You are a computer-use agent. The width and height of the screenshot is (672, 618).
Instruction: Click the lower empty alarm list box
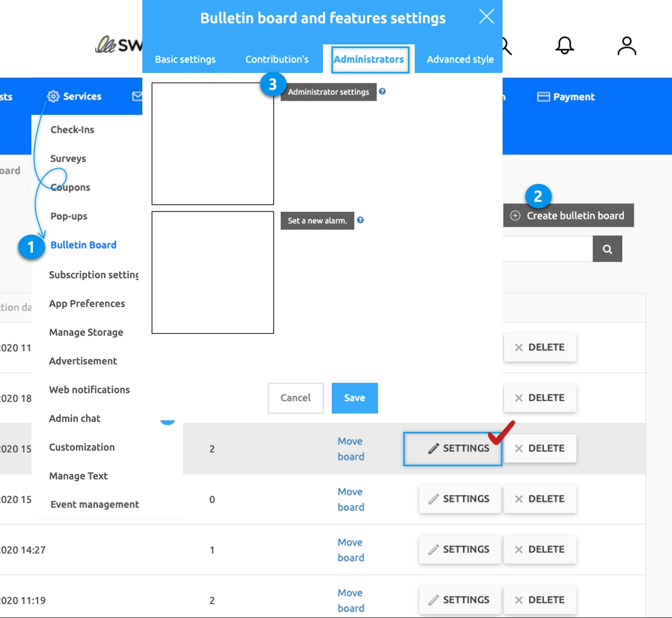[213, 273]
